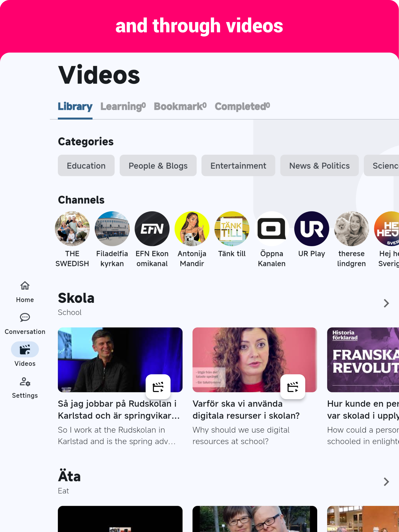Open the Home sidebar icon
This screenshot has height=532, width=399.
pos(25,286)
